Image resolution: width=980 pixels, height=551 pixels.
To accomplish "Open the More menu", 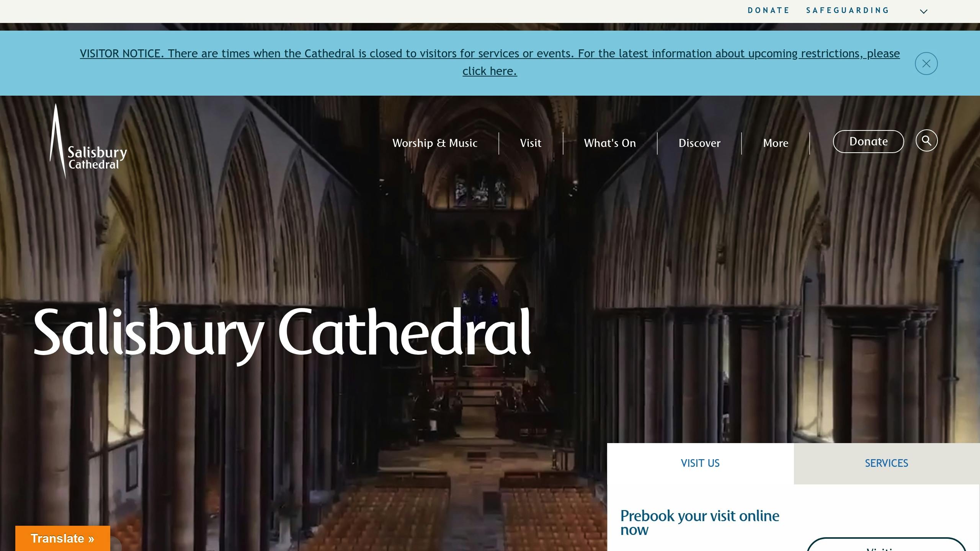I will point(776,143).
